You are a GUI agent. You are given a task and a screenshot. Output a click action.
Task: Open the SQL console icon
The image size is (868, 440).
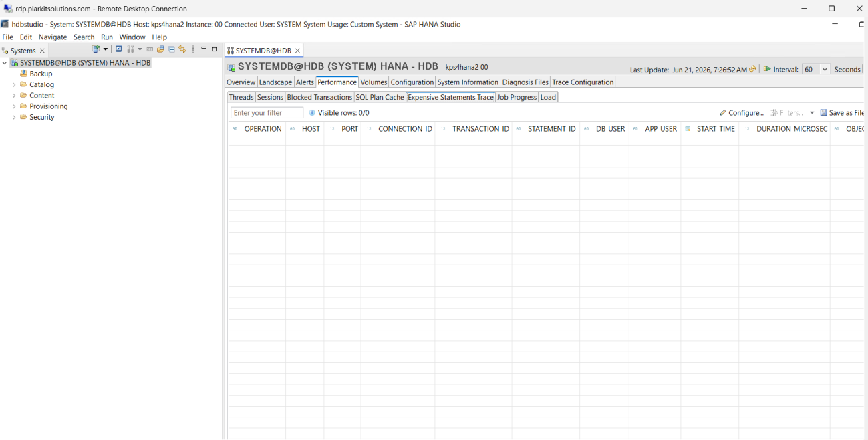click(x=150, y=49)
